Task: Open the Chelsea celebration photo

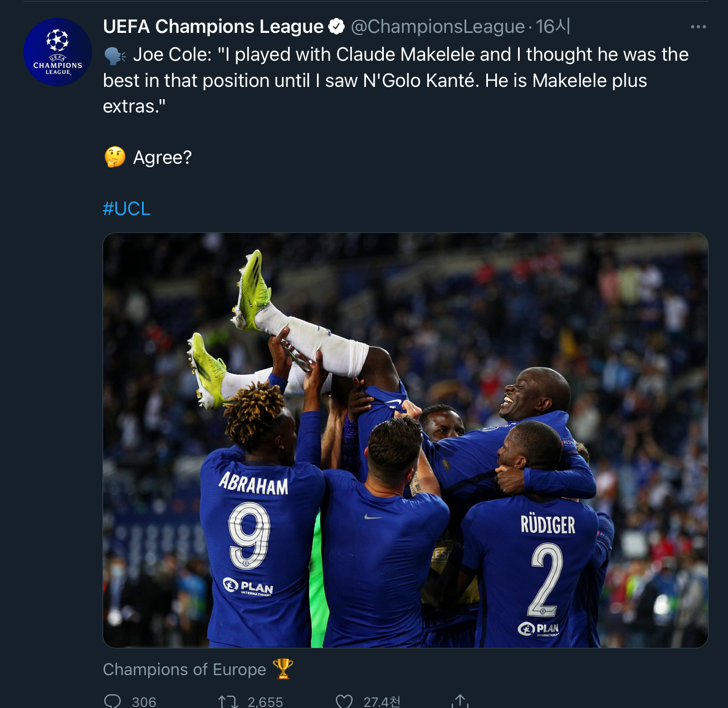Action: coord(405,440)
